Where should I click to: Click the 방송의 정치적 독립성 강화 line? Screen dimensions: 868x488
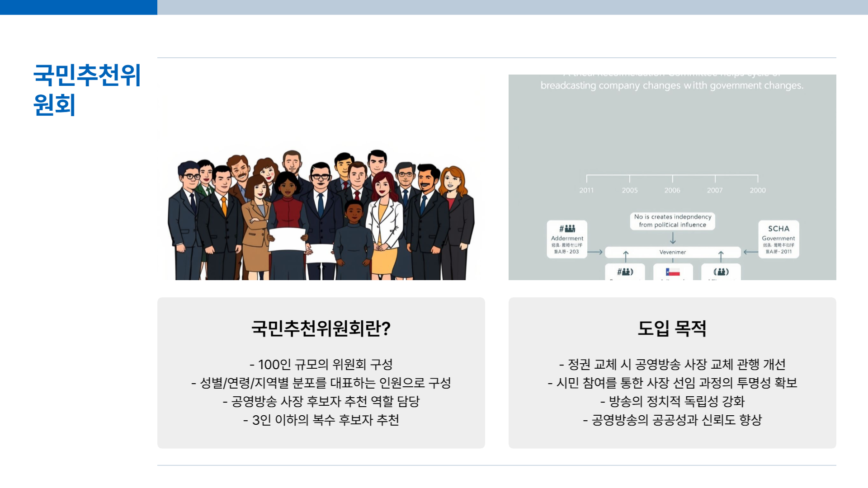coord(672,401)
